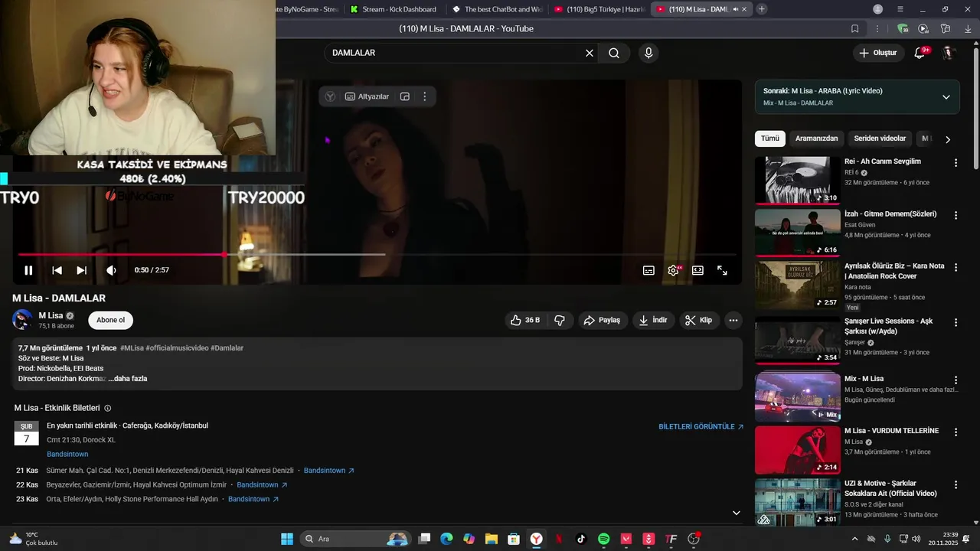Bookmark this page in address bar
The height and width of the screenshot is (551, 980).
pos(855,28)
